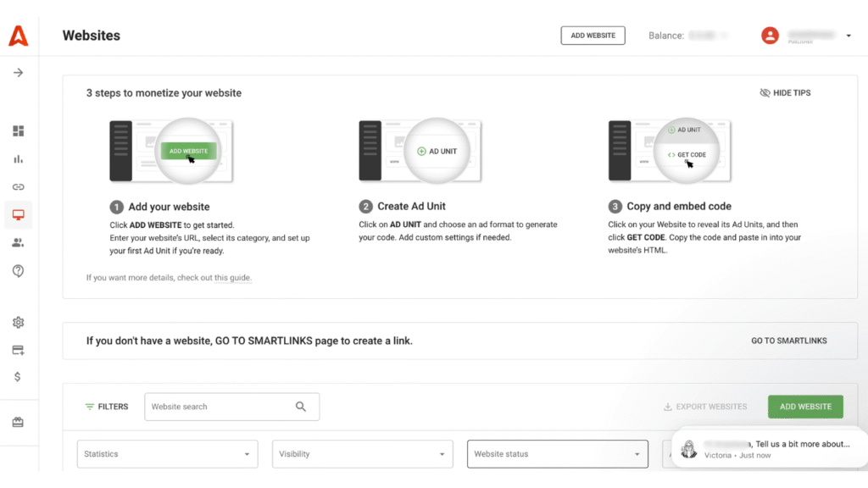Image resolution: width=868 pixels, height=488 pixels.
Task: Open the Website status dropdown
Action: tap(558, 454)
